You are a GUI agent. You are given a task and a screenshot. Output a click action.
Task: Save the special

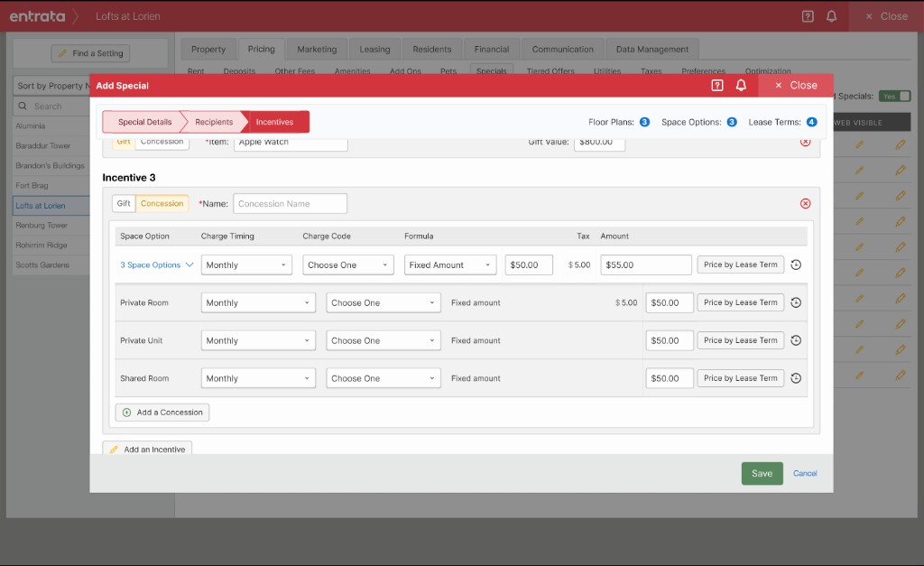click(x=762, y=473)
